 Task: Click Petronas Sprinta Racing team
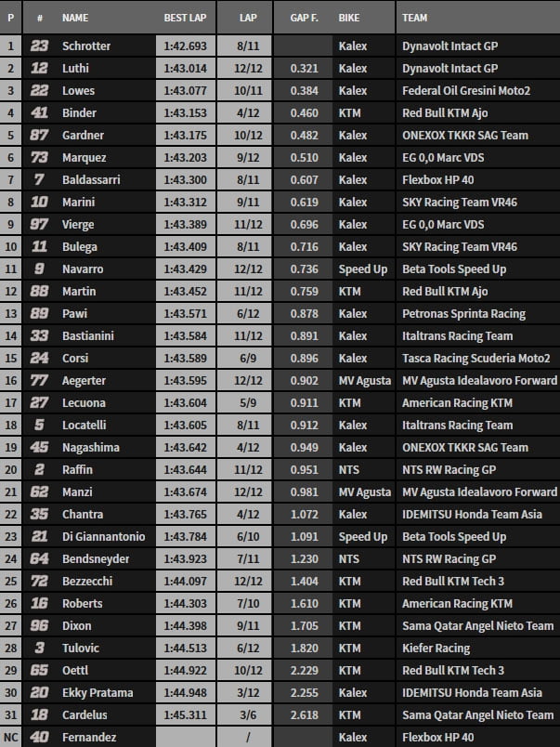(463, 314)
